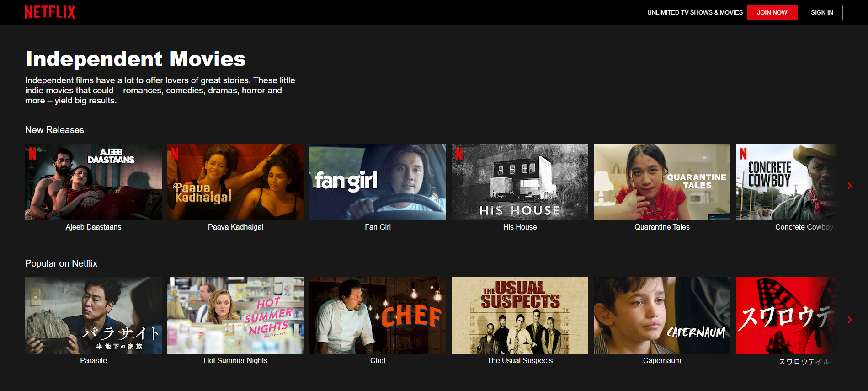868x391 pixels.
Task: Open the Fan Girl poster thumbnail
Action: [x=378, y=182]
